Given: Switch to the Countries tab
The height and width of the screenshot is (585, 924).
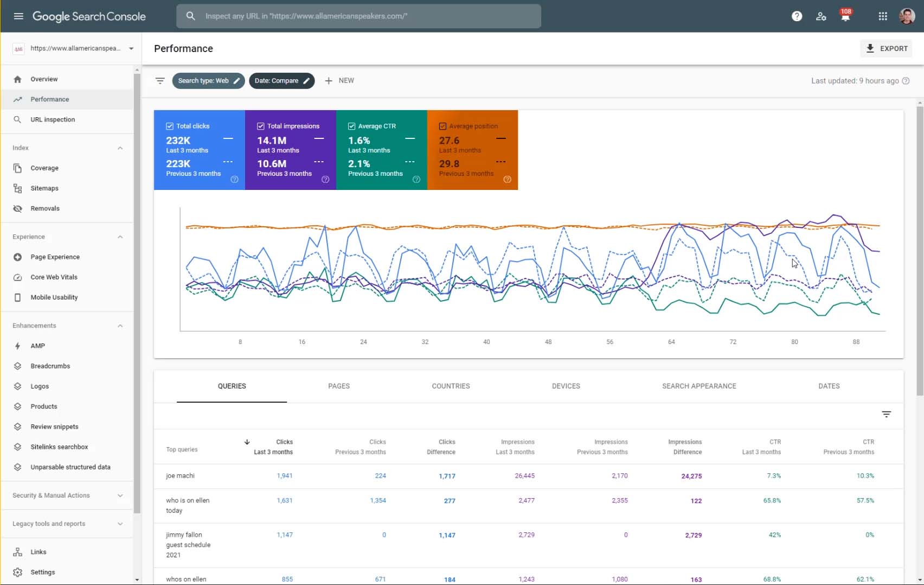Looking at the screenshot, I should click(x=451, y=386).
